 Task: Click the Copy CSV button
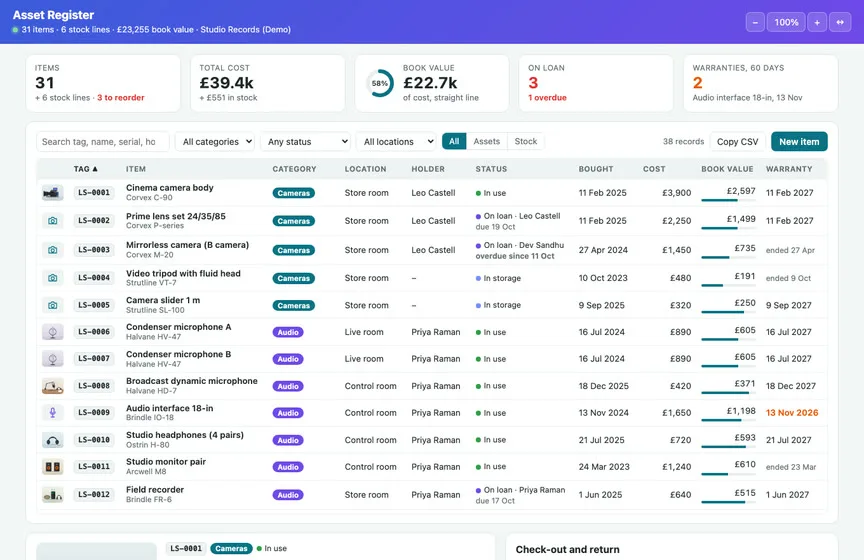coord(737,142)
